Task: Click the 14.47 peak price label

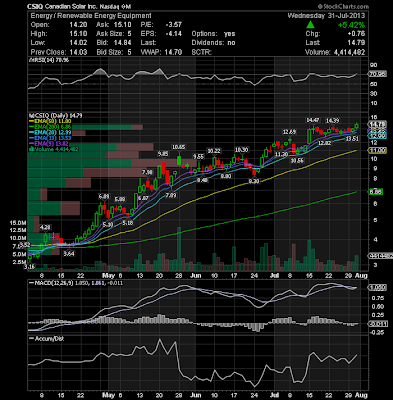Action: tap(313, 120)
